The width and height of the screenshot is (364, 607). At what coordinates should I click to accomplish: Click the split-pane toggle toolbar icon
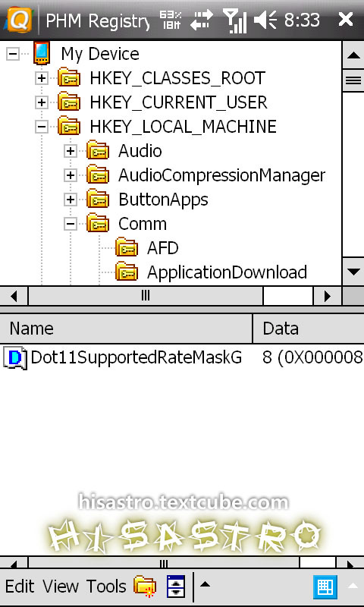[x=176, y=587]
